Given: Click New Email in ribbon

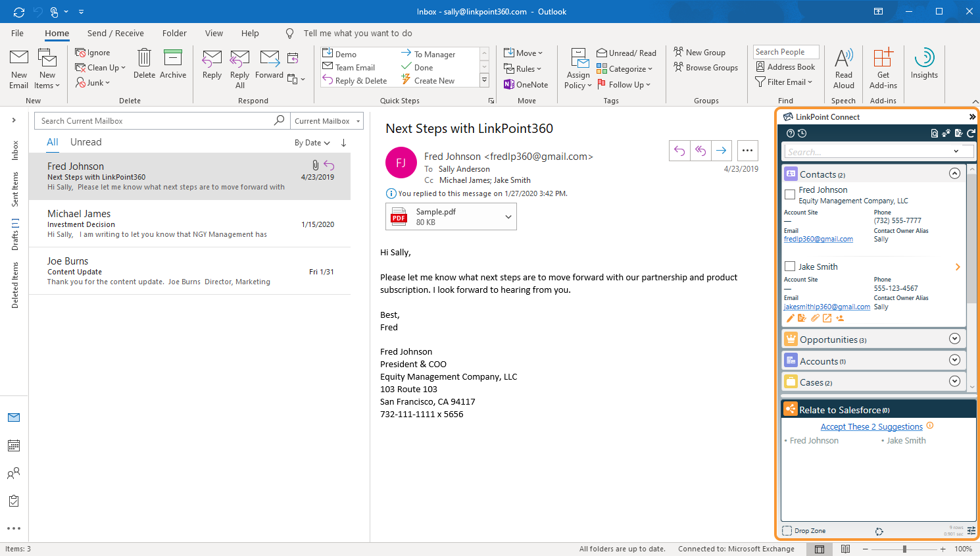Looking at the screenshot, I should (19, 69).
